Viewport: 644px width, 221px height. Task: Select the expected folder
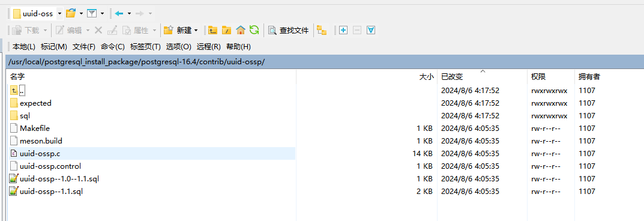pyautogui.click(x=35, y=103)
